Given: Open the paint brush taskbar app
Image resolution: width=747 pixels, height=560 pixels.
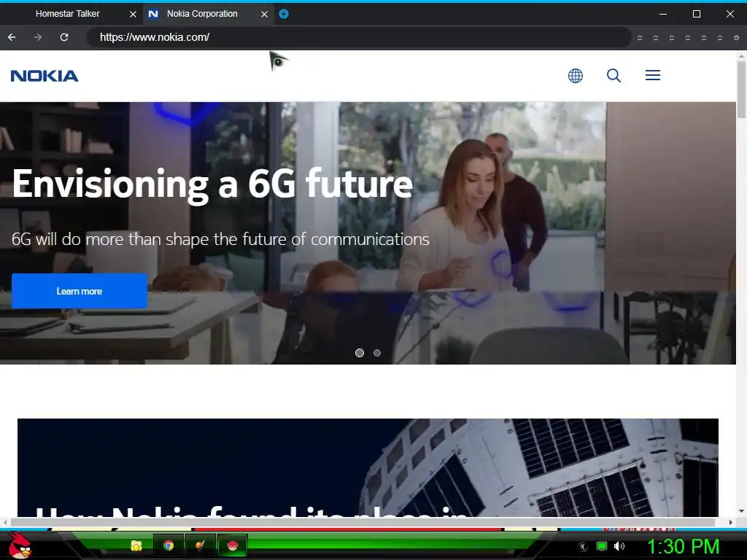Looking at the screenshot, I should [x=200, y=545].
